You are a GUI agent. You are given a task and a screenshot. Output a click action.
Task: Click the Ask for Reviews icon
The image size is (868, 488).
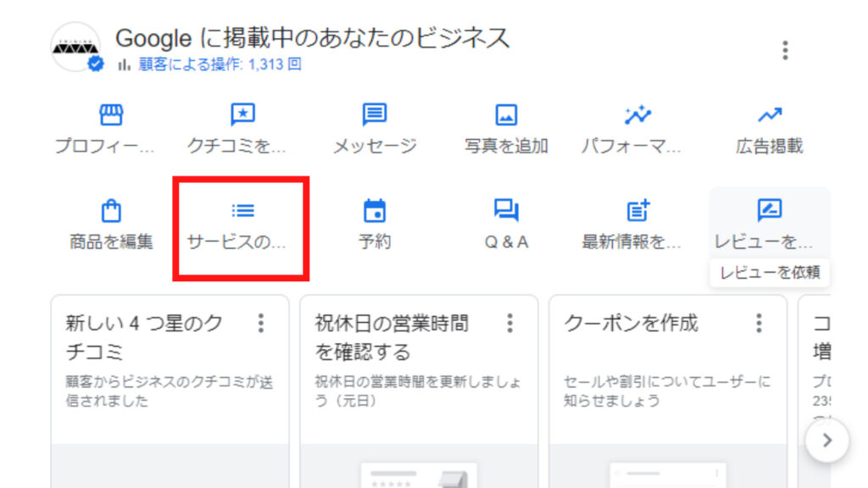[x=770, y=210]
